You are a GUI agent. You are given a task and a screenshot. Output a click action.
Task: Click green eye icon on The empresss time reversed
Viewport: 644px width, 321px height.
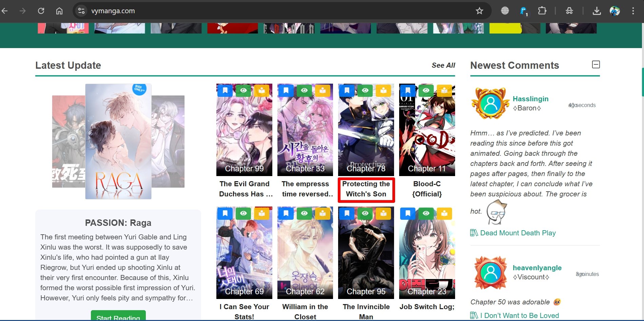point(304,90)
